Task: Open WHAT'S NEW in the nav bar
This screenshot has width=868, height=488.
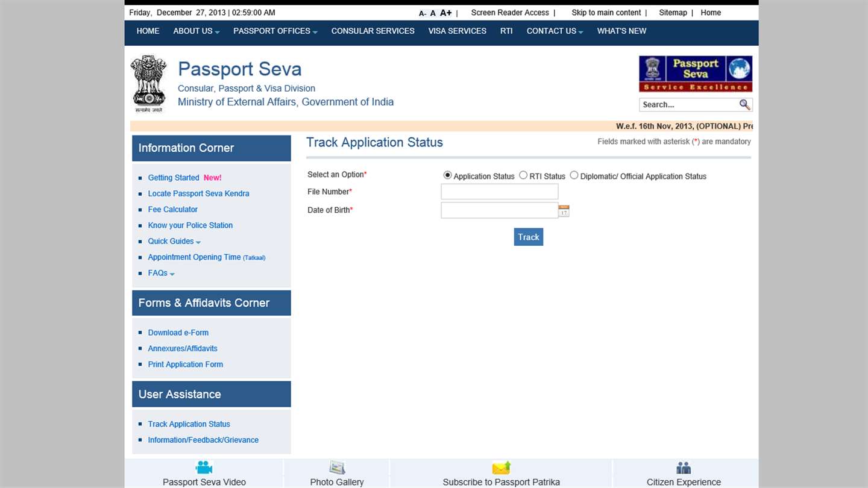Action: [621, 31]
